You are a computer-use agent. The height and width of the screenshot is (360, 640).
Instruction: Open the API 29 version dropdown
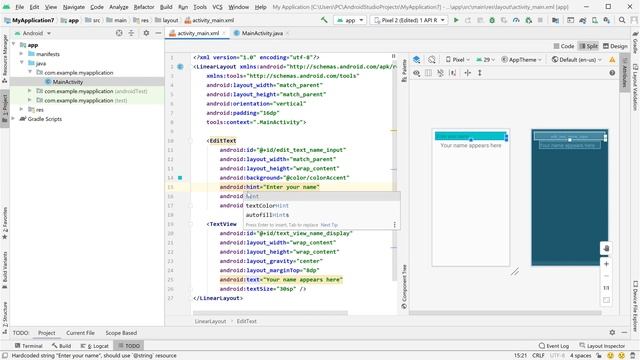[x=486, y=60]
